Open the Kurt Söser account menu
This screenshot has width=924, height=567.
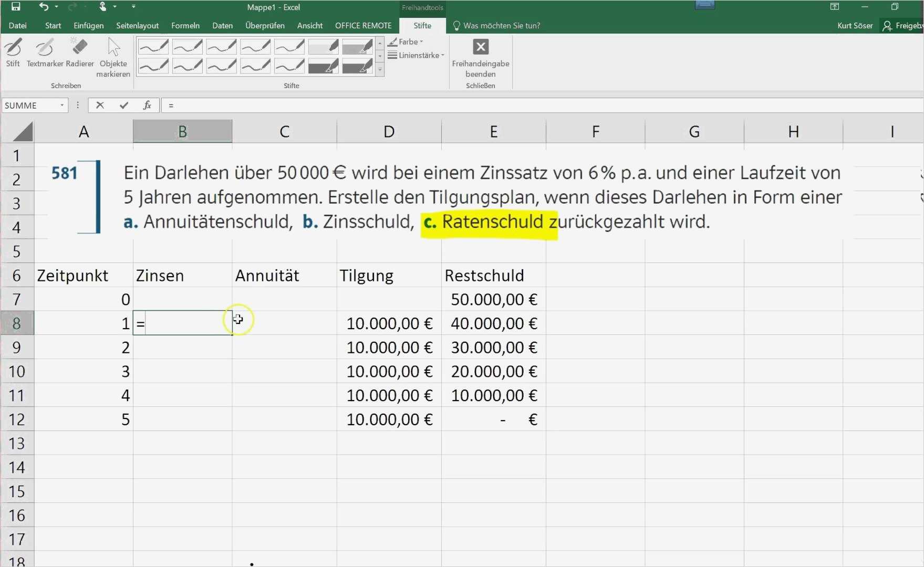[855, 25]
